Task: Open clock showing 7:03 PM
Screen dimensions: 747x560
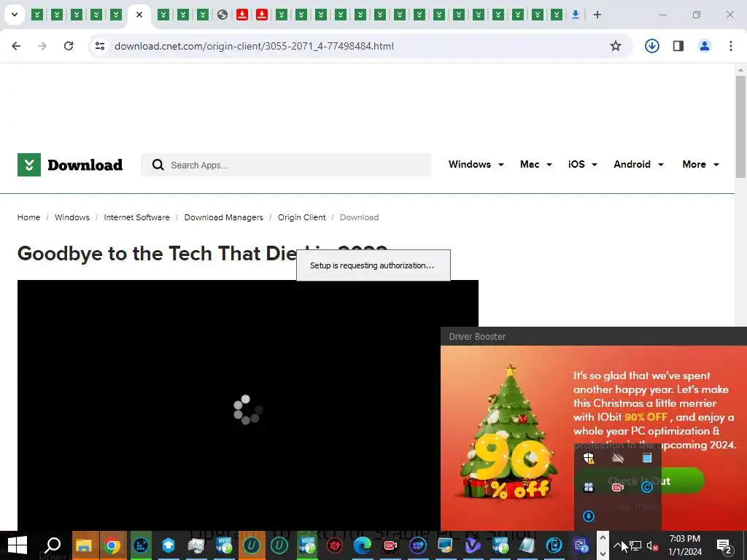Action: pyautogui.click(x=684, y=545)
